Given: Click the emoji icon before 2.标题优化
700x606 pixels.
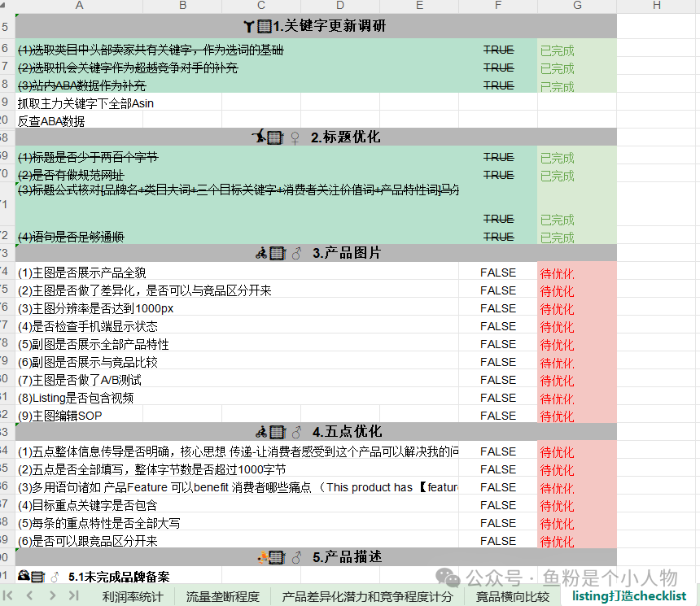Looking at the screenshot, I should pyautogui.click(x=268, y=137).
